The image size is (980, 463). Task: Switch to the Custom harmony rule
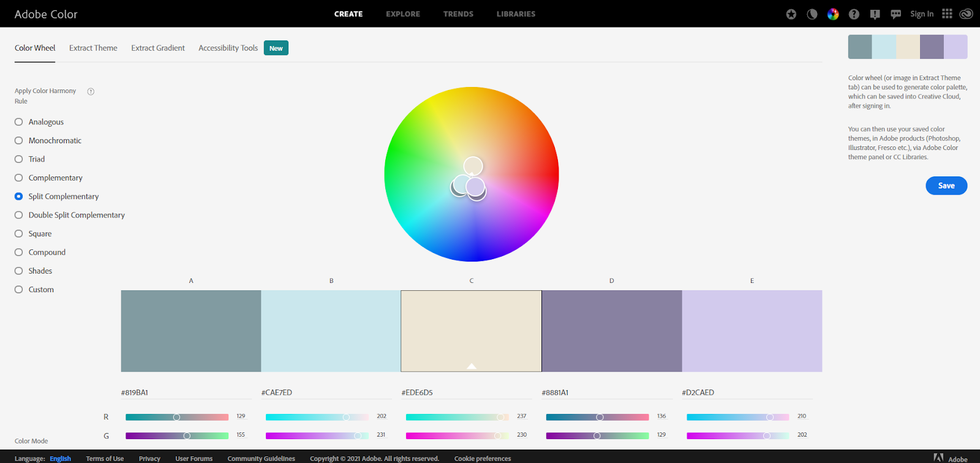34,290
